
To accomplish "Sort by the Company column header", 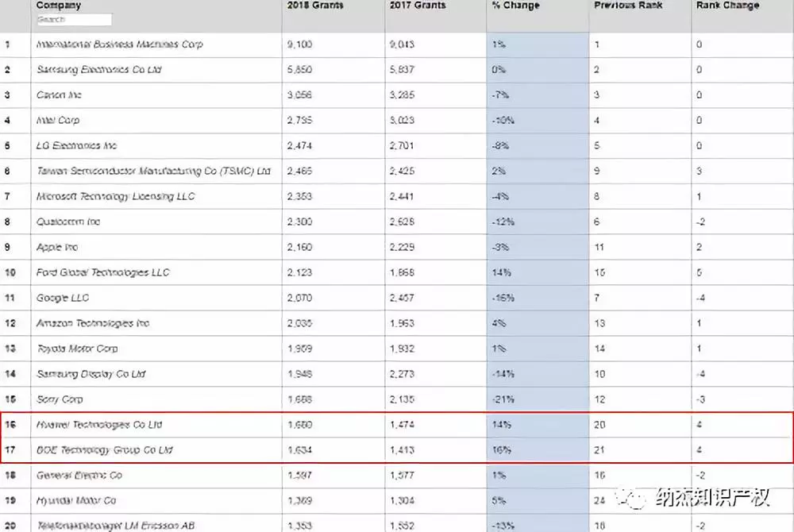I will click(x=59, y=6).
